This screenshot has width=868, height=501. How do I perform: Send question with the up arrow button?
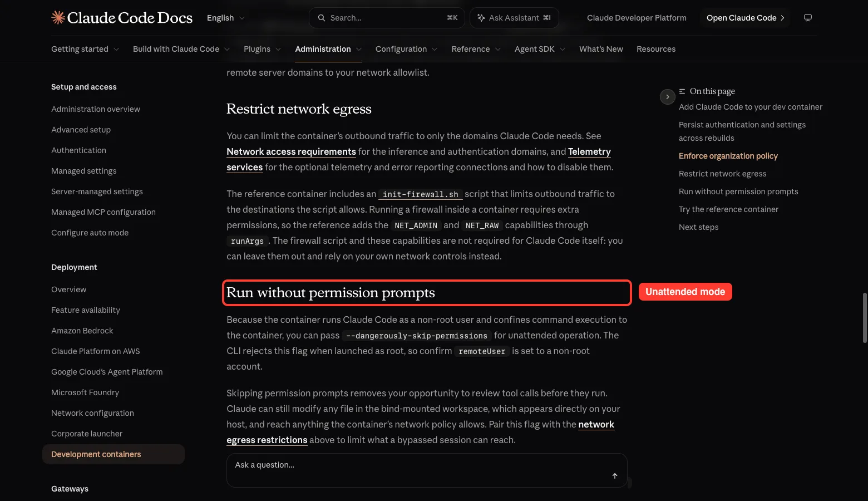[615, 476]
